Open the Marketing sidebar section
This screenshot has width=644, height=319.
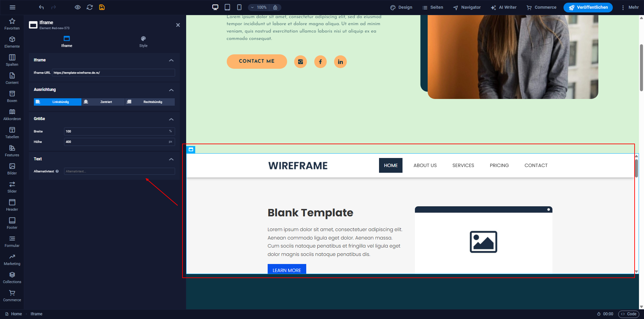[x=12, y=259]
